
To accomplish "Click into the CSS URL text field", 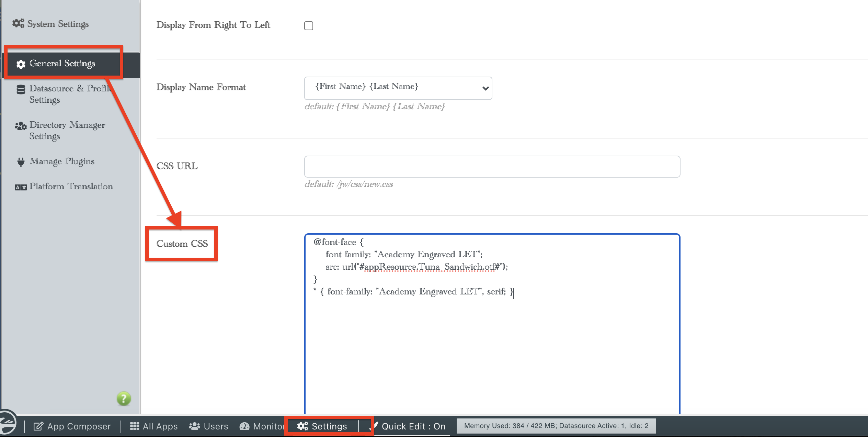I will 492,167.
